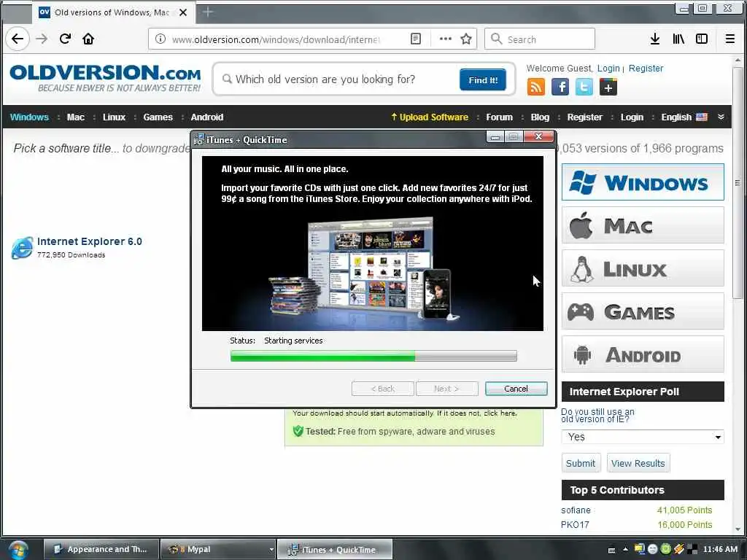
Task: Click the Find It! search button
Action: click(x=483, y=79)
